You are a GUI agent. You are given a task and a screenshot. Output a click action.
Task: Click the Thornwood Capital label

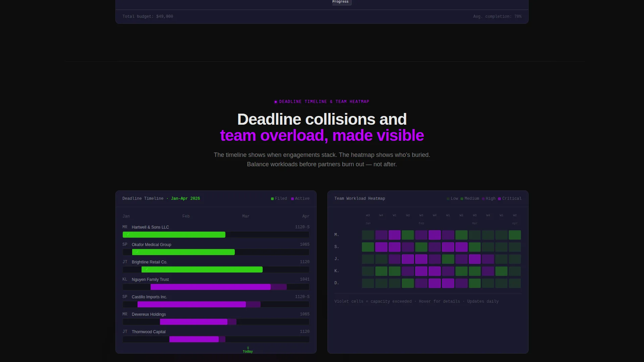coord(149,332)
